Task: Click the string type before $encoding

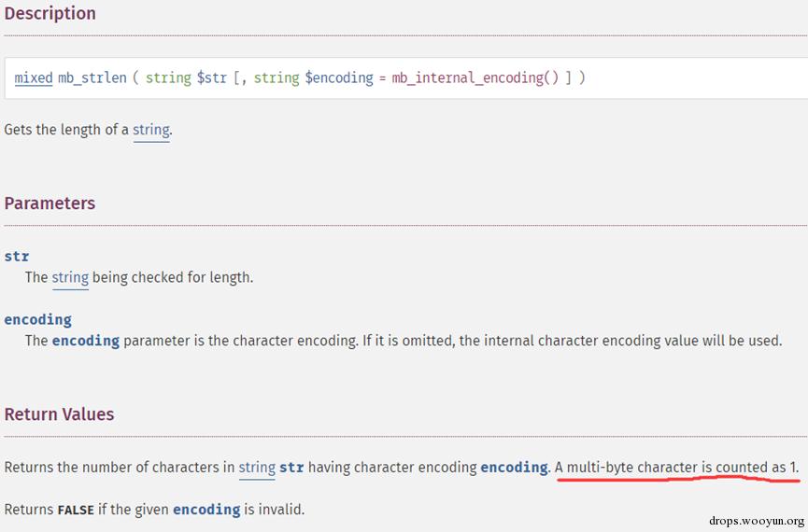Action: tap(276, 77)
